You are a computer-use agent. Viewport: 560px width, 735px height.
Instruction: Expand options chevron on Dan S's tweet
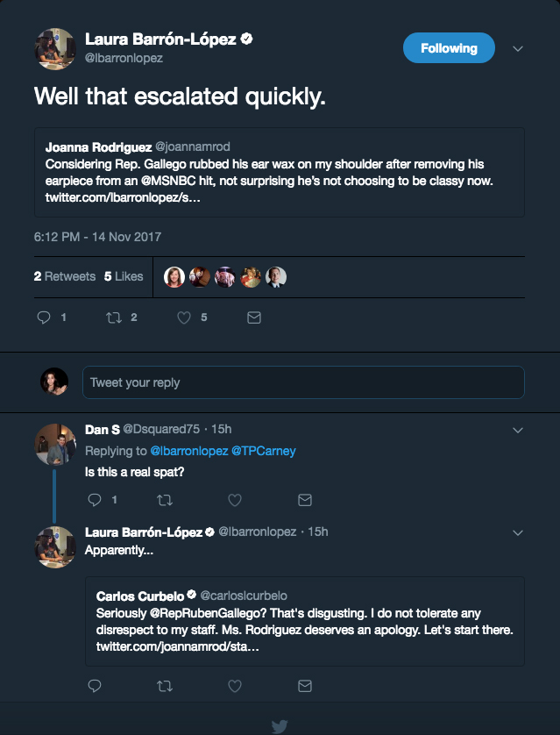[x=517, y=430]
